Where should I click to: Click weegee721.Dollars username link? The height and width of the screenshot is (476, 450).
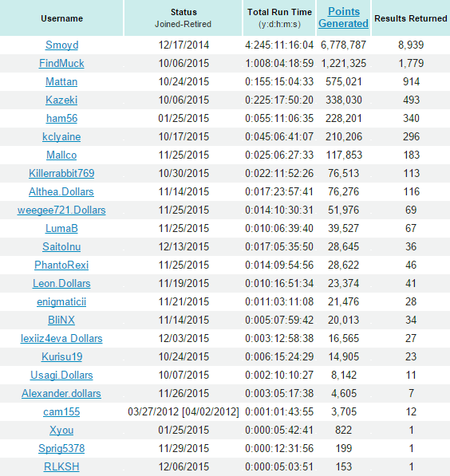pyautogui.click(x=61, y=210)
